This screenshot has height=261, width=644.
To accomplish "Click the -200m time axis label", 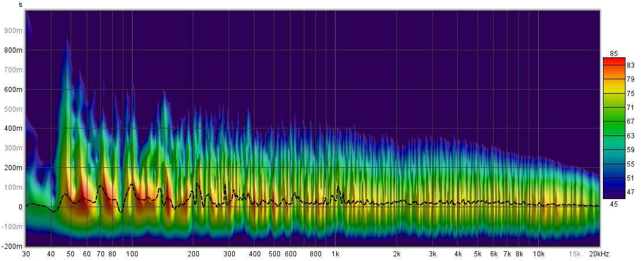I will (x=12, y=246).
